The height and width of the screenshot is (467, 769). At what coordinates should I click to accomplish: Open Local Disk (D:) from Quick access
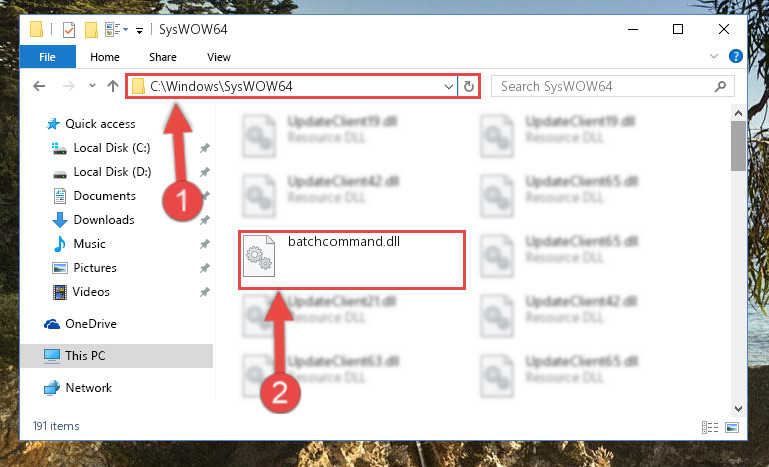click(112, 172)
